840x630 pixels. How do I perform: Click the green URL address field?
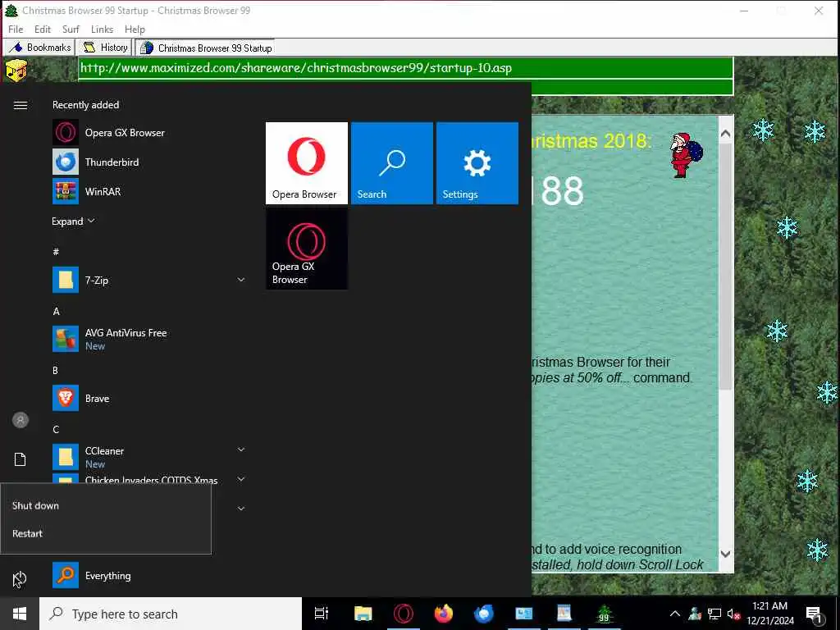(405, 68)
